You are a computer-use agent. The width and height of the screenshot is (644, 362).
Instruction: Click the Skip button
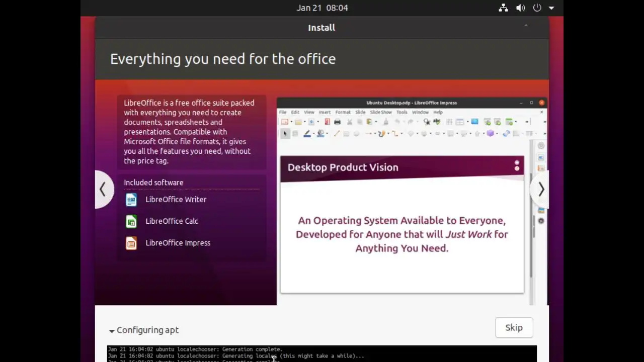tap(514, 327)
